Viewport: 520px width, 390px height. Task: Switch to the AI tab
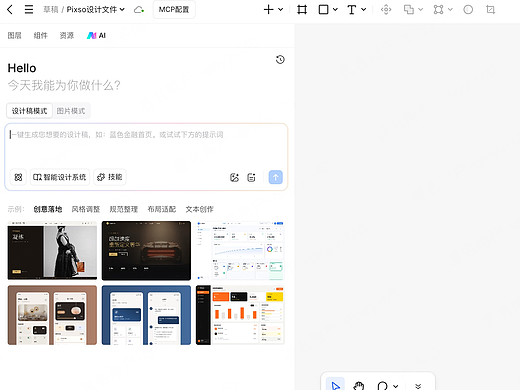[96, 35]
